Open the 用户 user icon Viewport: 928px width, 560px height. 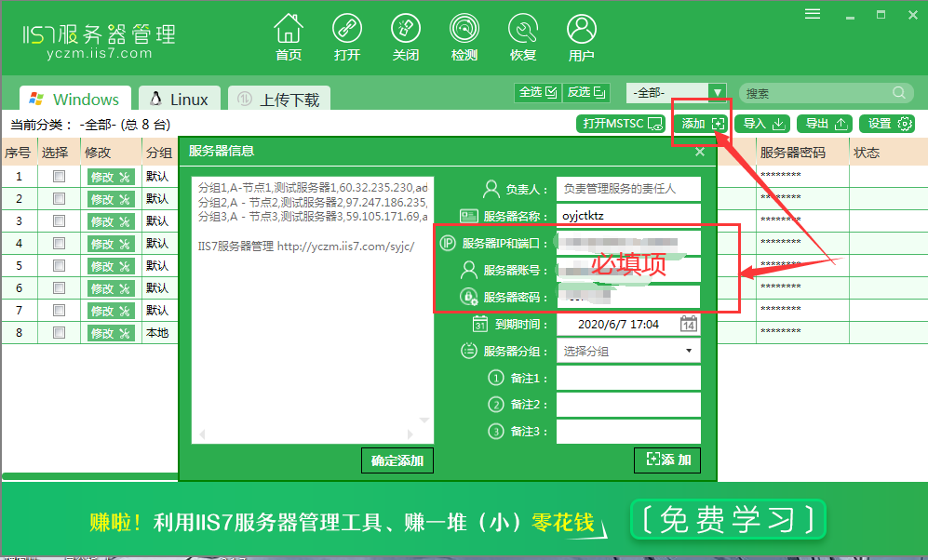point(581,37)
